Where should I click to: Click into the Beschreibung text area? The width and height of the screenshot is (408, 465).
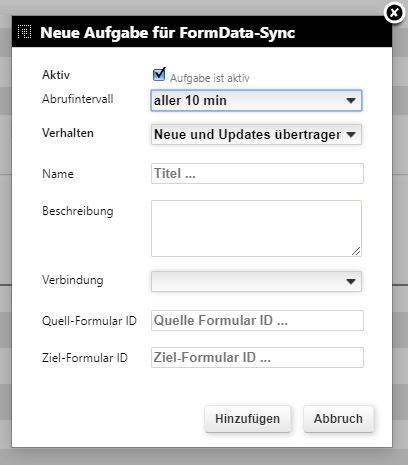click(x=256, y=228)
